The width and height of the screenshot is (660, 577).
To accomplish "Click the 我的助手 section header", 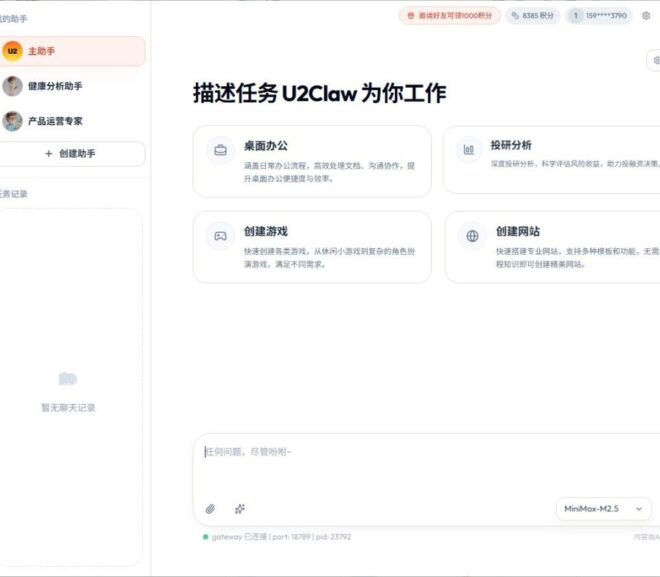I will pyautogui.click(x=13, y=19).
